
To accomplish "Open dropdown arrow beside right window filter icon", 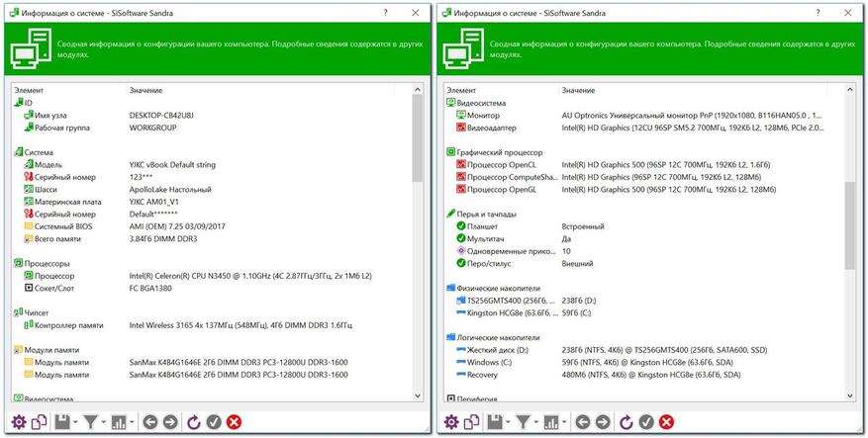I will click(535, 422).
